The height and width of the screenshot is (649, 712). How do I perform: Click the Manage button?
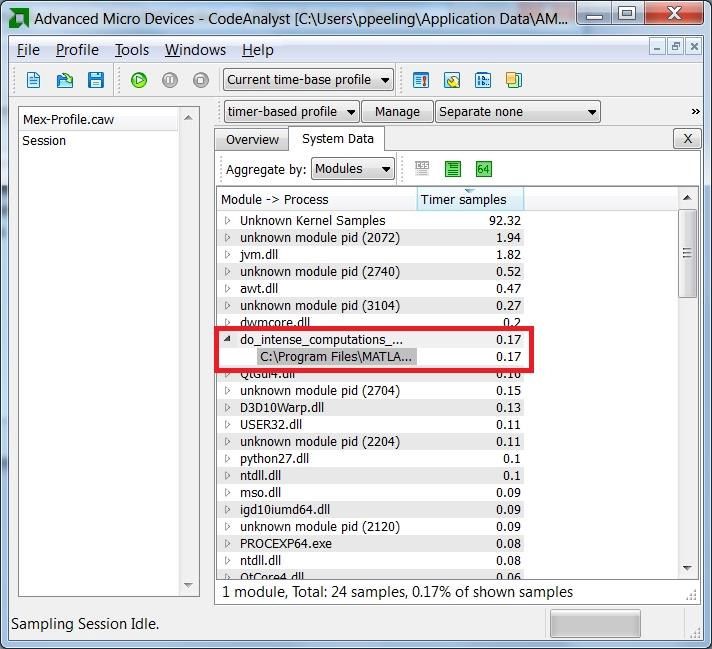397,112
